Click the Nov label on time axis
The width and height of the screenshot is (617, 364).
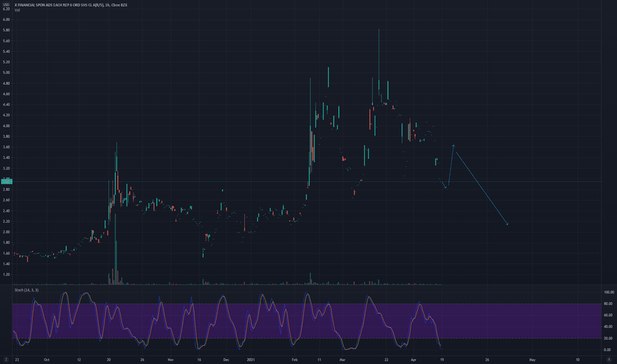click(170, 359)
